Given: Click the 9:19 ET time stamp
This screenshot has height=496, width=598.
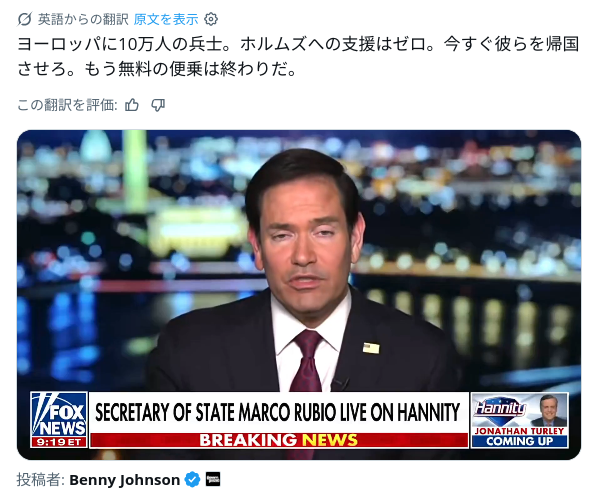Looking at the screenshot, I should [59, 442].
